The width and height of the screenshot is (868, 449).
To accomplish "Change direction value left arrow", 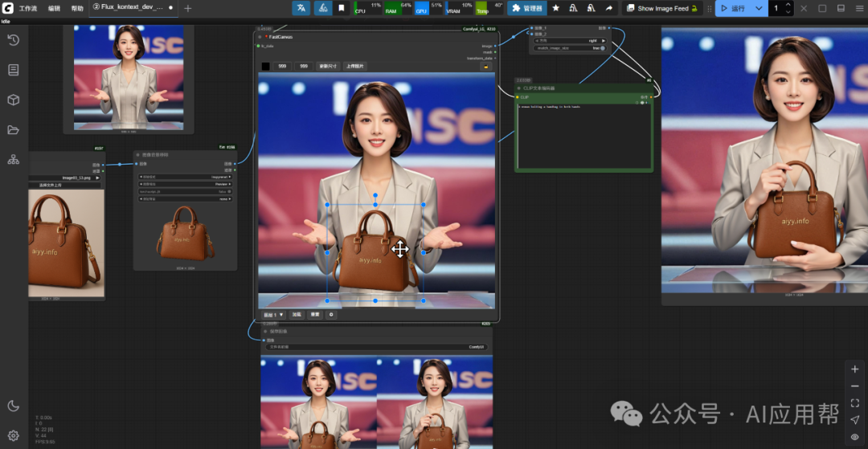I will 536,41.
